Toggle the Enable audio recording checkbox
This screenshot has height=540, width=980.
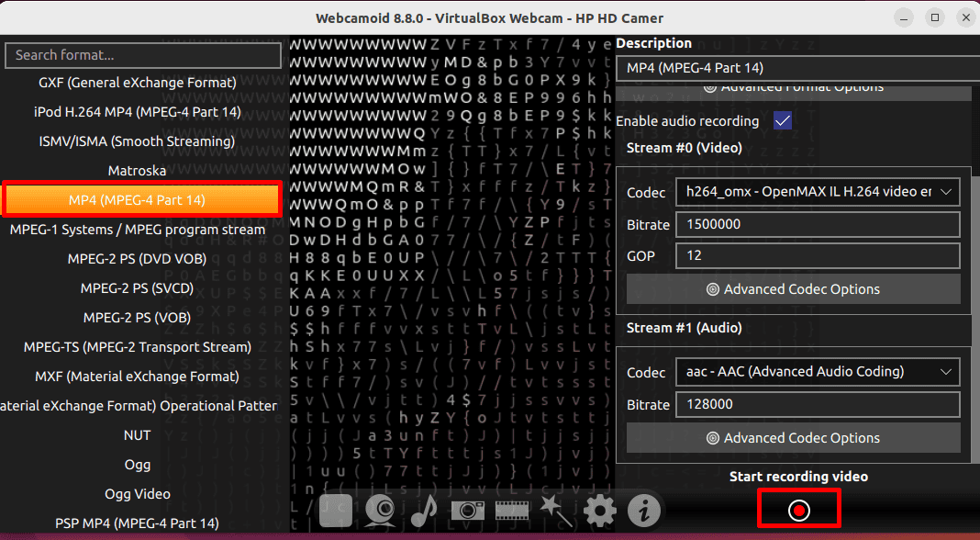783,121
